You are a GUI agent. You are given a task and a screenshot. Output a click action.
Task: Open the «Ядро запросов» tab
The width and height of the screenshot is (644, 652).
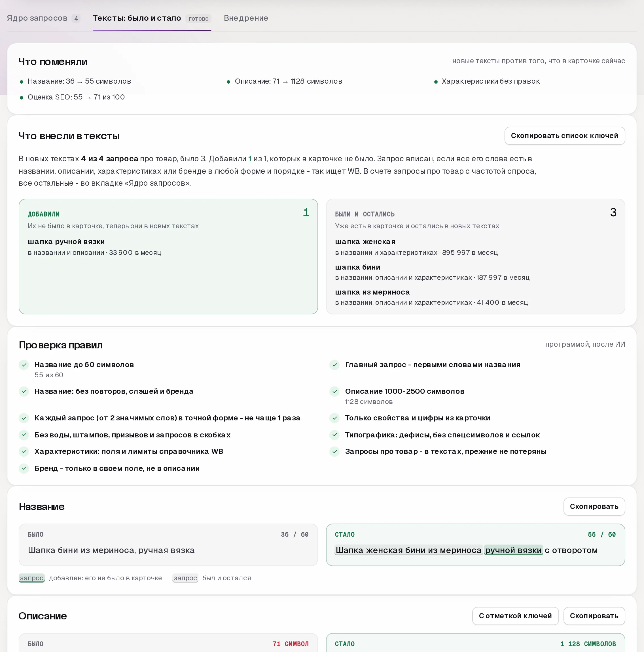[43, 18]
